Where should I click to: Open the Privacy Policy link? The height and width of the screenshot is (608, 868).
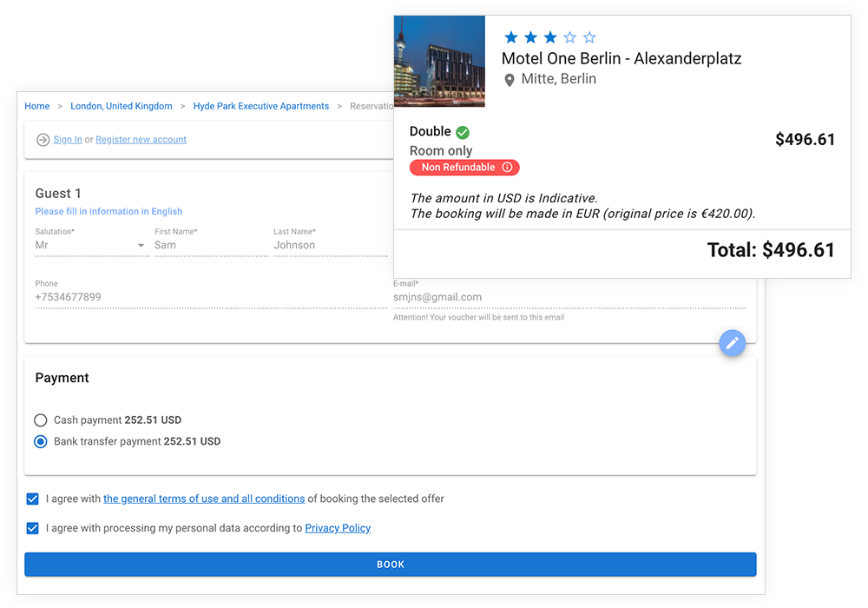tap(338, 528)
